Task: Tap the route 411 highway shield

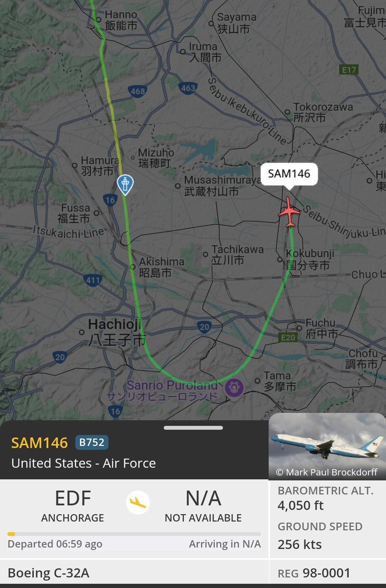Action: pyautogui.click(x=92, y=281)
